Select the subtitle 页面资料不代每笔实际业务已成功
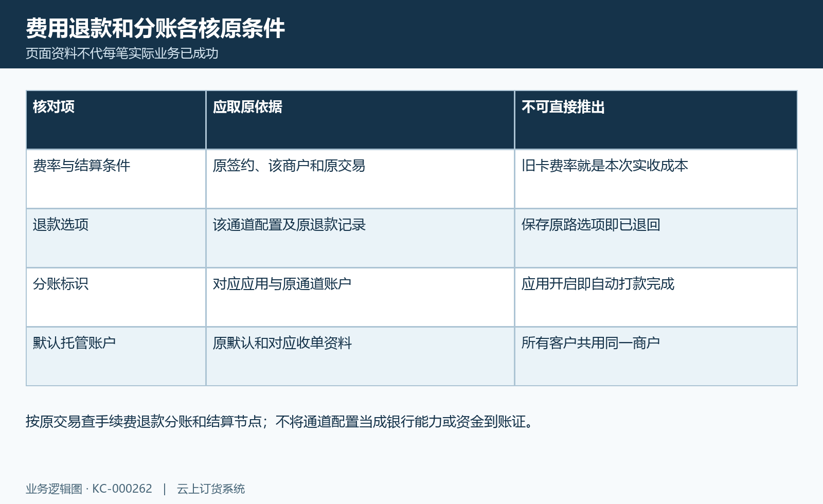Image resolution: width=823 pixels, height=504 pixels. (x=122, y=53)
